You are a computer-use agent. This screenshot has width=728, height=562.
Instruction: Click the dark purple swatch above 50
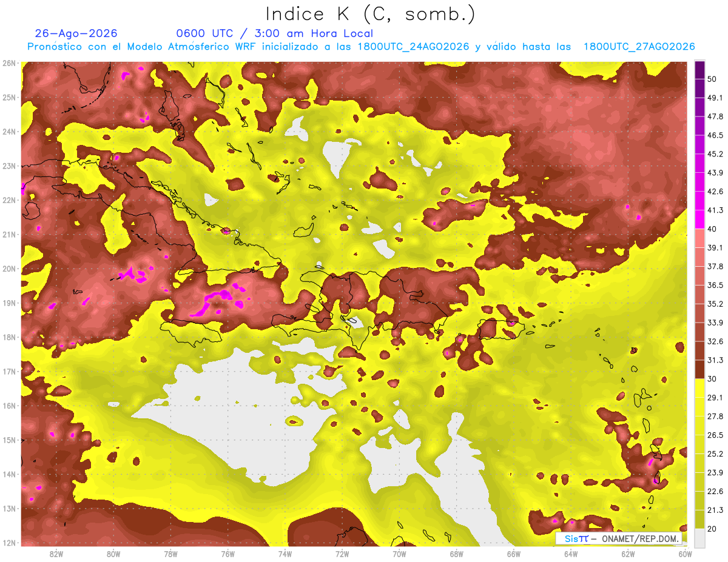coord(699,69)
